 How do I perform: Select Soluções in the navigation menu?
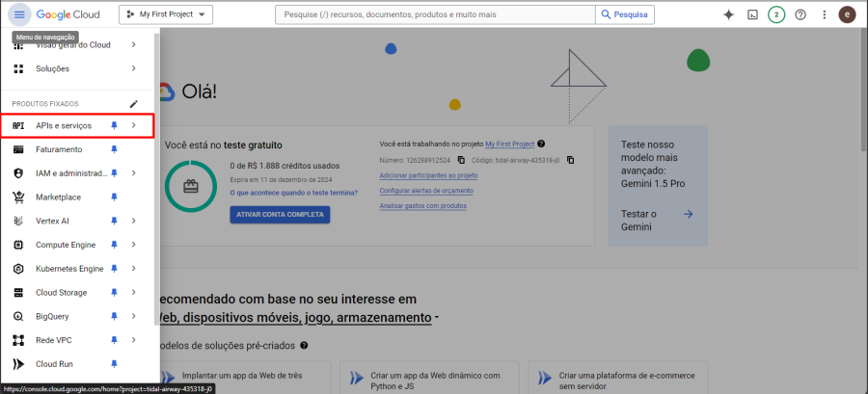(77, 69)
